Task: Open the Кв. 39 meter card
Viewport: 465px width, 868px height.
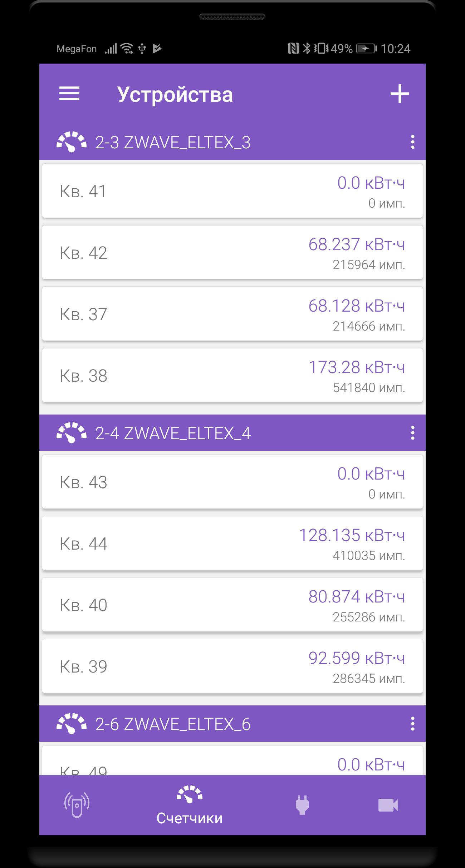Action: (x=232, y=666)
